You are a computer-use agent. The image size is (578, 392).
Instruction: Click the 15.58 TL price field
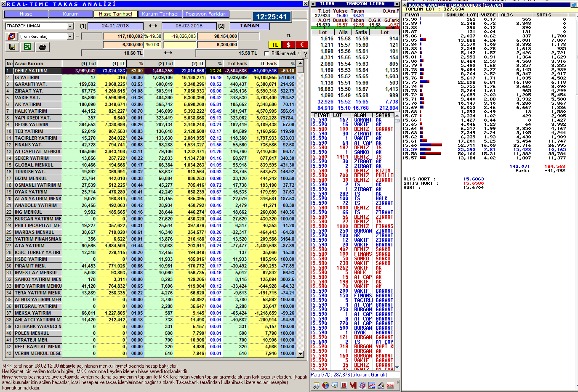click(x=226, y=53)
